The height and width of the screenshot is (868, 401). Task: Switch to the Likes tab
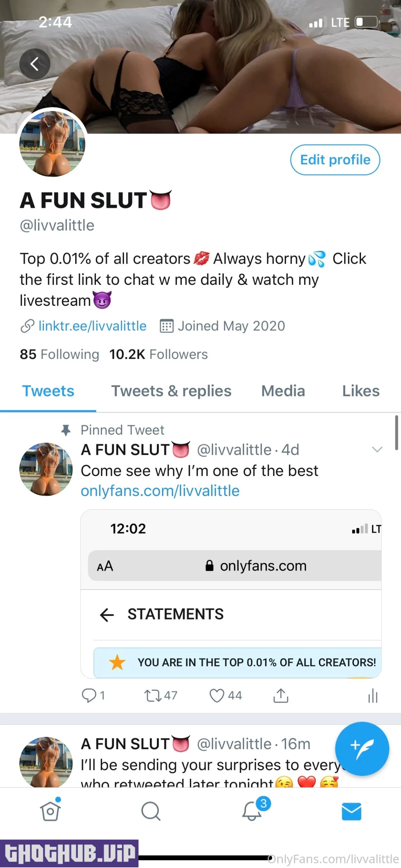361,391
